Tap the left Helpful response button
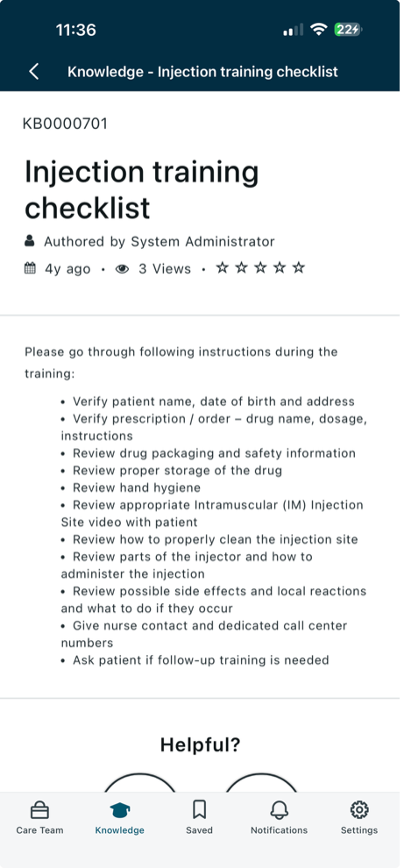The height and width of the screenshot is (868, 404). coord(139,783)
